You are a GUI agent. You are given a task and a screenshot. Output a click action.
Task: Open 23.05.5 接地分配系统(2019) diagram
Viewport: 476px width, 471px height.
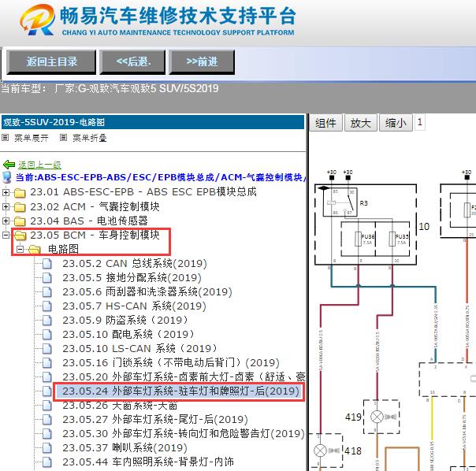132,277
